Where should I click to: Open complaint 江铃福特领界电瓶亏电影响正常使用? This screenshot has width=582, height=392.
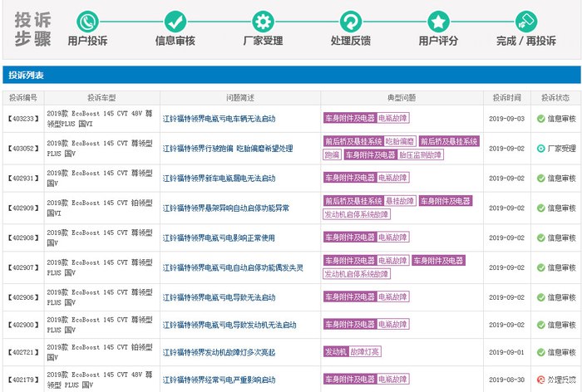coord(219,238)
